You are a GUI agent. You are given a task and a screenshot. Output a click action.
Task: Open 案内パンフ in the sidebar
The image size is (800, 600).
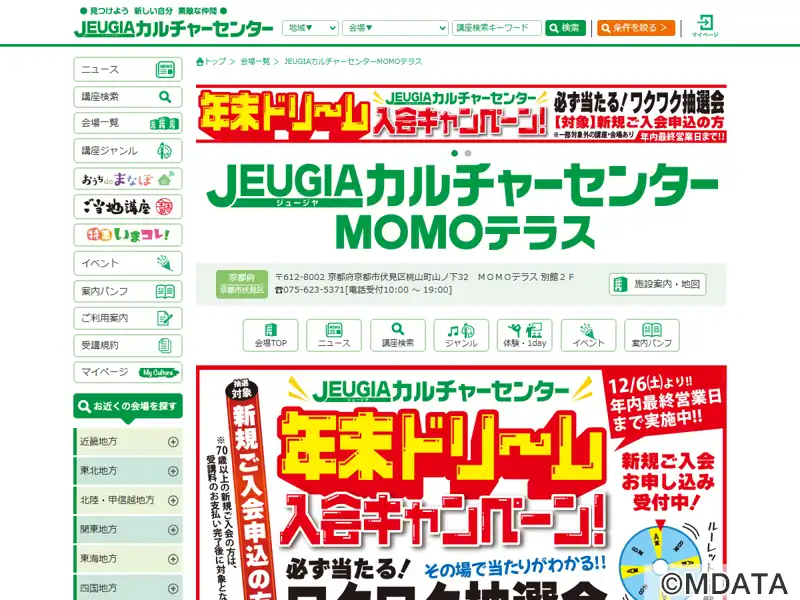click(x=128, y=291)
